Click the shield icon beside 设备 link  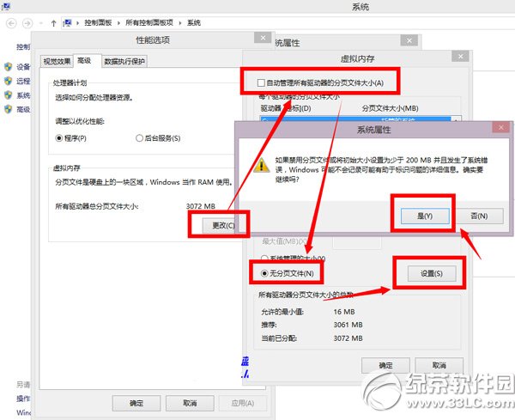[9, 67]
